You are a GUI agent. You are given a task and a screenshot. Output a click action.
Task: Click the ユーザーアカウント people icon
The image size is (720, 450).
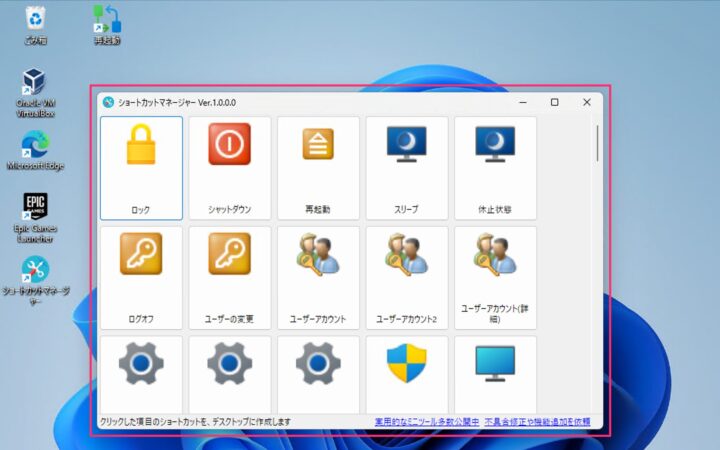[317, 254]
